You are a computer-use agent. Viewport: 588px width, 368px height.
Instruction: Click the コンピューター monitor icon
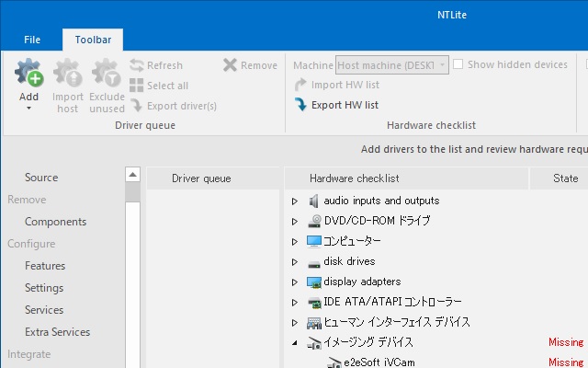pyautogui.click(x=314, y=241)
